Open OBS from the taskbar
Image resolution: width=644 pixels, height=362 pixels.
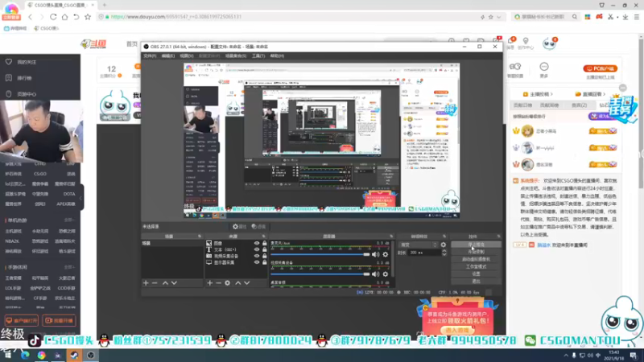(x=90, y=356)
